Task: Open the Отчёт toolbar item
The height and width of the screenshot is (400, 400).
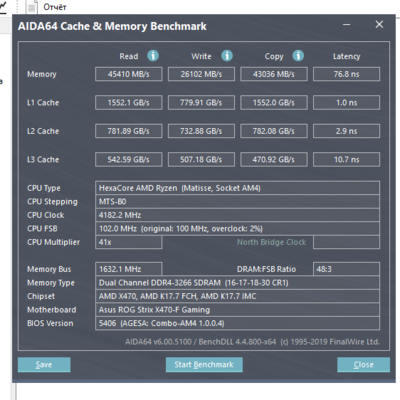Action: point(55,7)
